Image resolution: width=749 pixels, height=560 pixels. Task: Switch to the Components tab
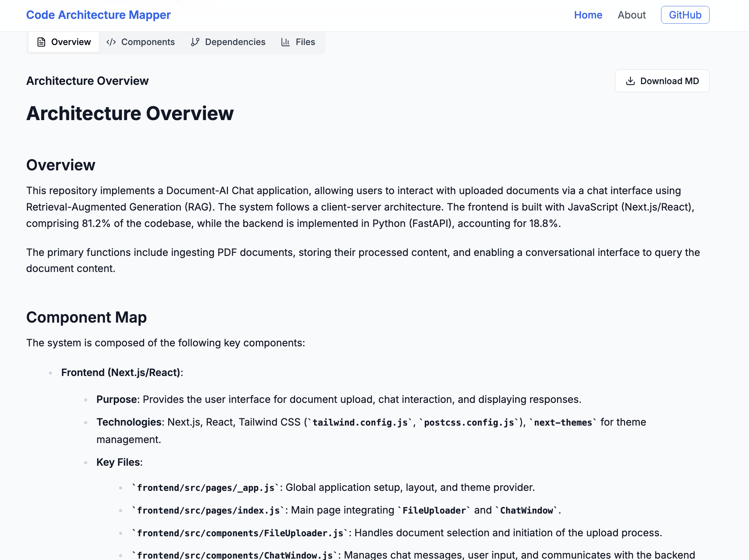(x=148, y=42)
